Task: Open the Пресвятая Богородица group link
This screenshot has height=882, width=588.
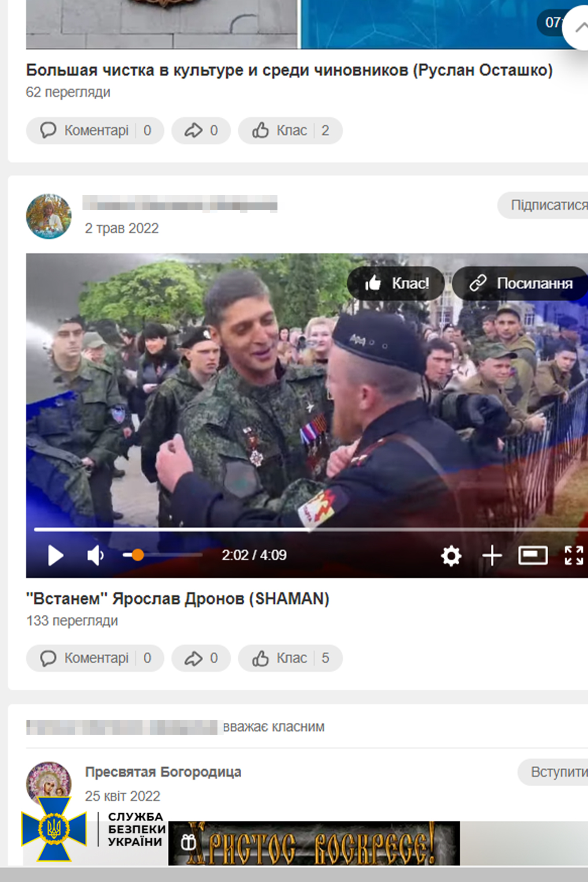Action: click(163, 772)
